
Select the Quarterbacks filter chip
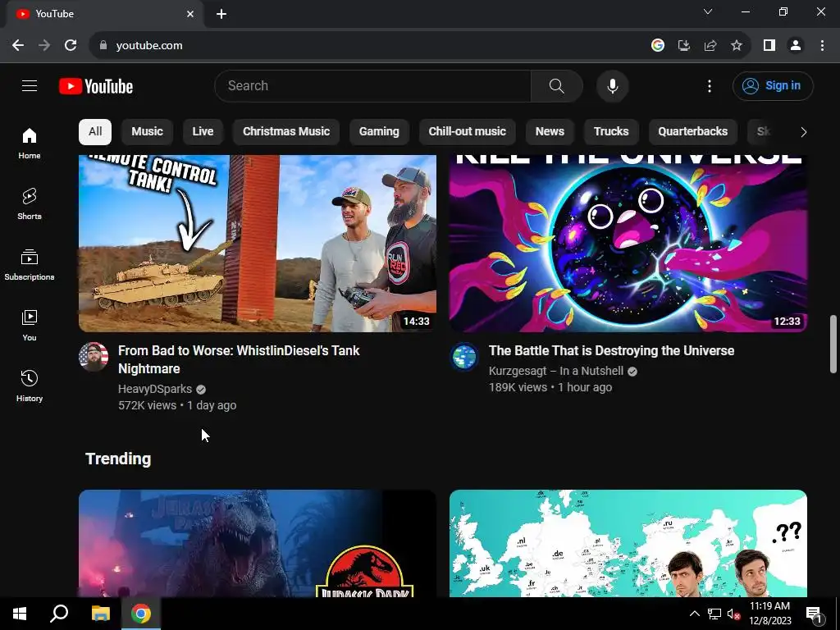click(692, 132)
